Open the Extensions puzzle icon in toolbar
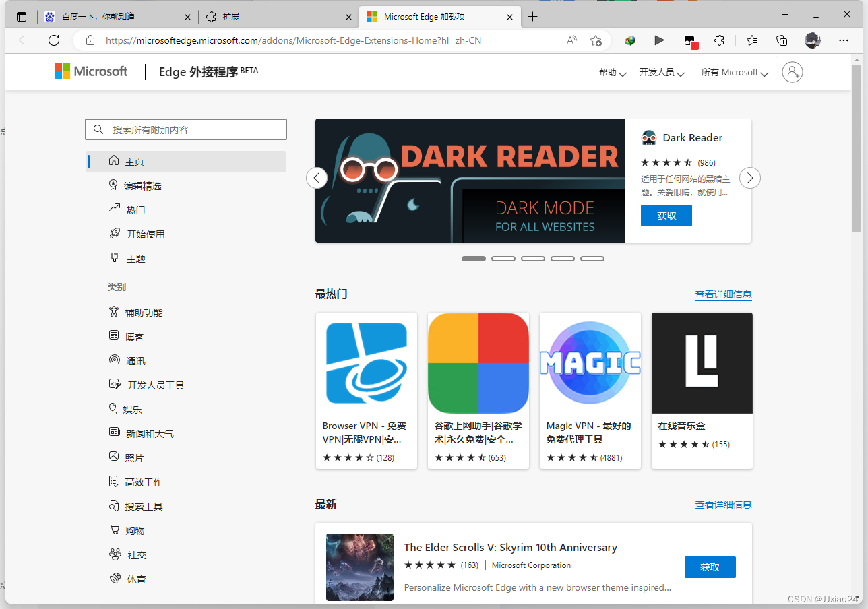 [719, 40]
